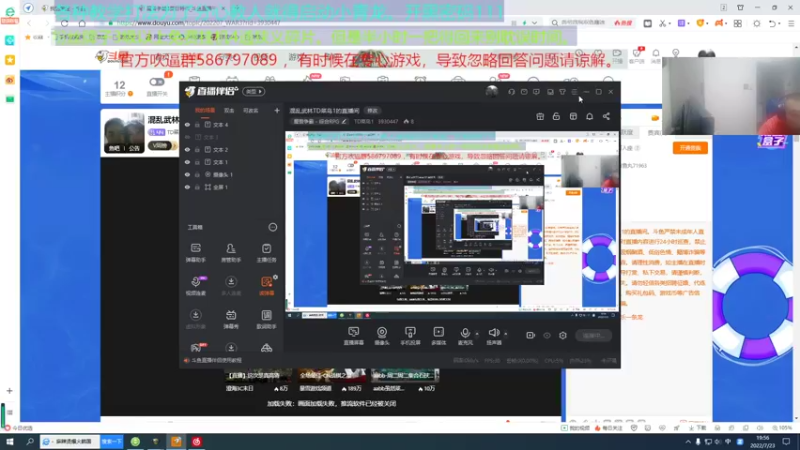Switch to the 我的场景 scene tab
The height and width of the screenshot is (450, 800).
[x=205, y=110]
